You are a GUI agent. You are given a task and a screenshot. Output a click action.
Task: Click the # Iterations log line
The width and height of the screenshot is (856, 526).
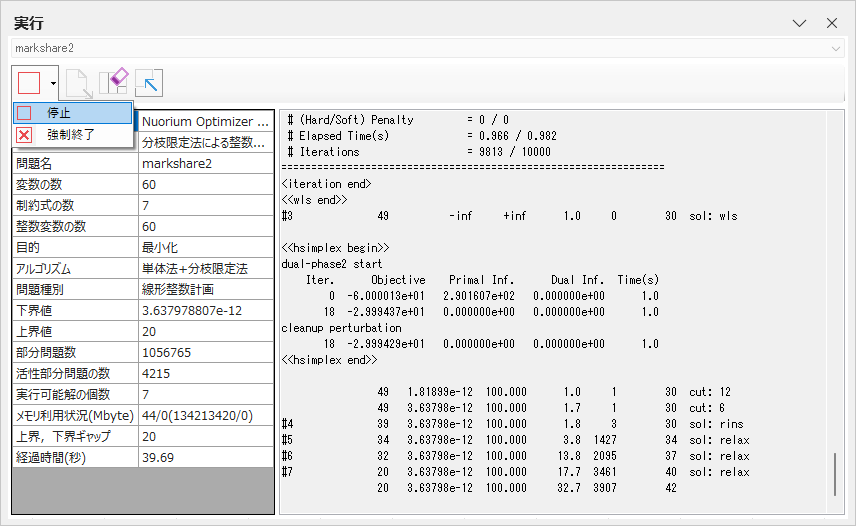[x=419, y=152]
